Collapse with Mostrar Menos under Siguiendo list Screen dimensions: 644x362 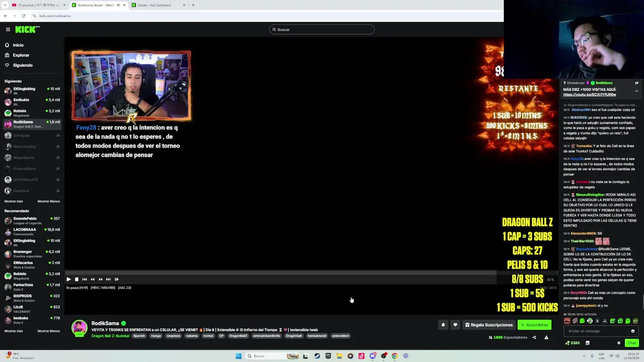(x=49, y=201)
